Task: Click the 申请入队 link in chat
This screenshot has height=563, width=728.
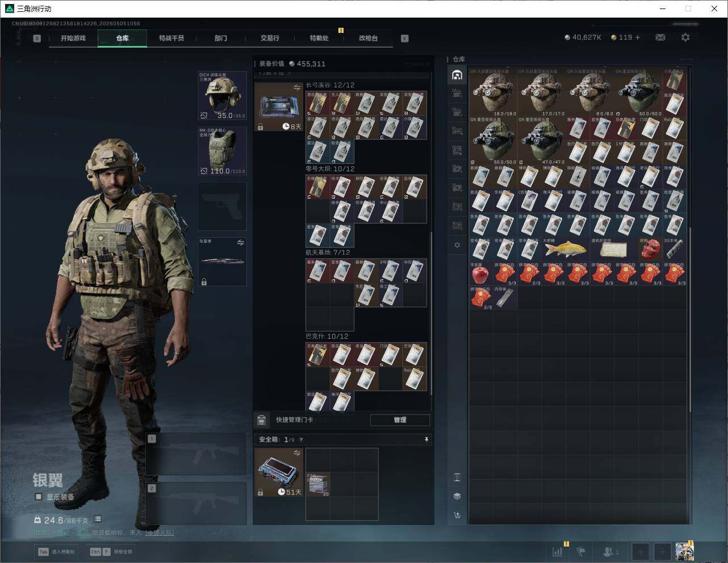Action: [x=160, y=532]
